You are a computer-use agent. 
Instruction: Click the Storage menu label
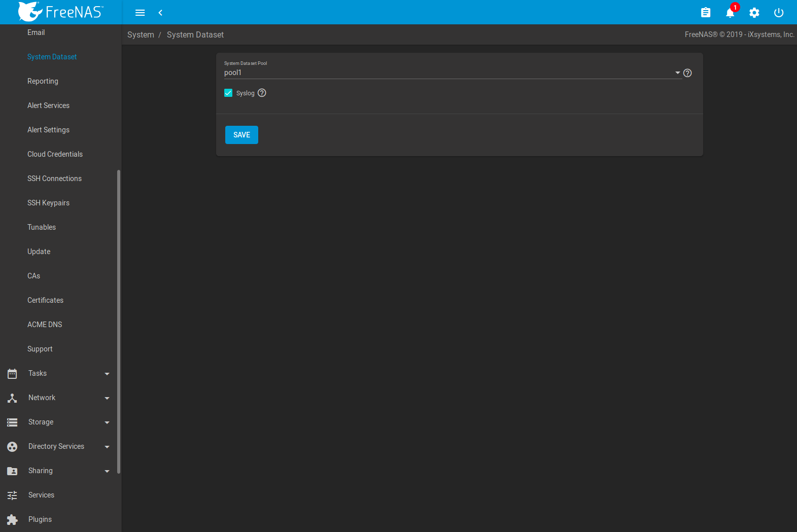[x=41, y=422]
